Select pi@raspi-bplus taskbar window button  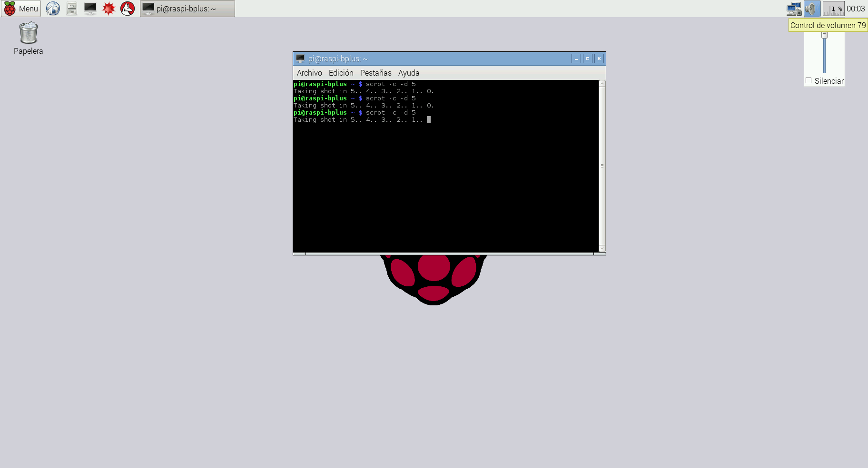pos(187,9)
